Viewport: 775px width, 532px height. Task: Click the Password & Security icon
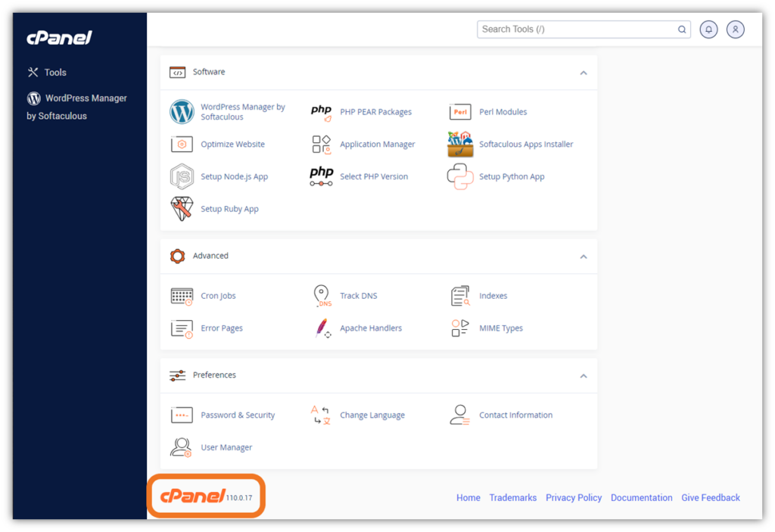click(182, 415)
